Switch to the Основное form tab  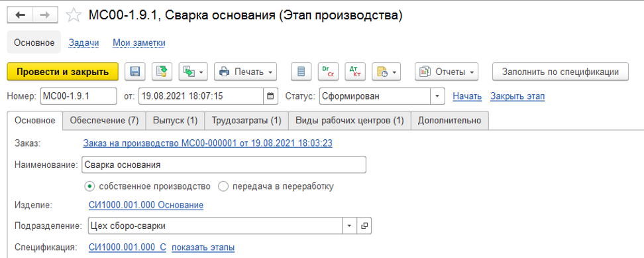click(35, 121)
